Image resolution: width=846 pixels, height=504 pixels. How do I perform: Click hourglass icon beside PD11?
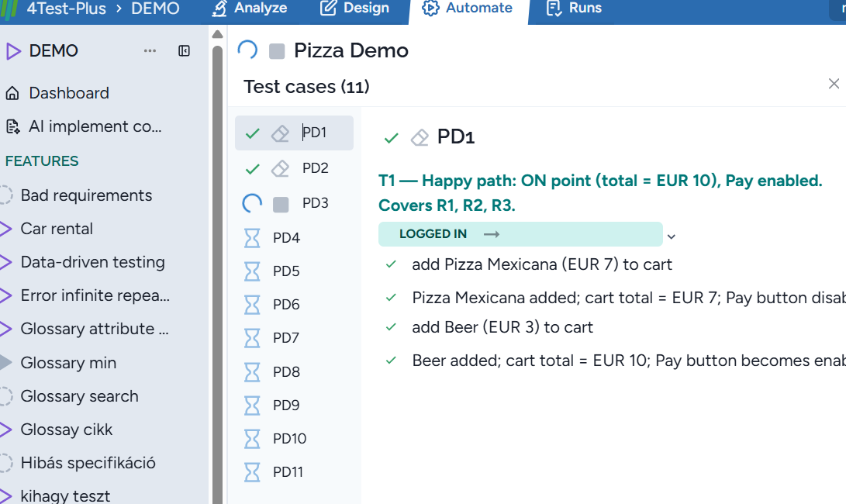252,472
